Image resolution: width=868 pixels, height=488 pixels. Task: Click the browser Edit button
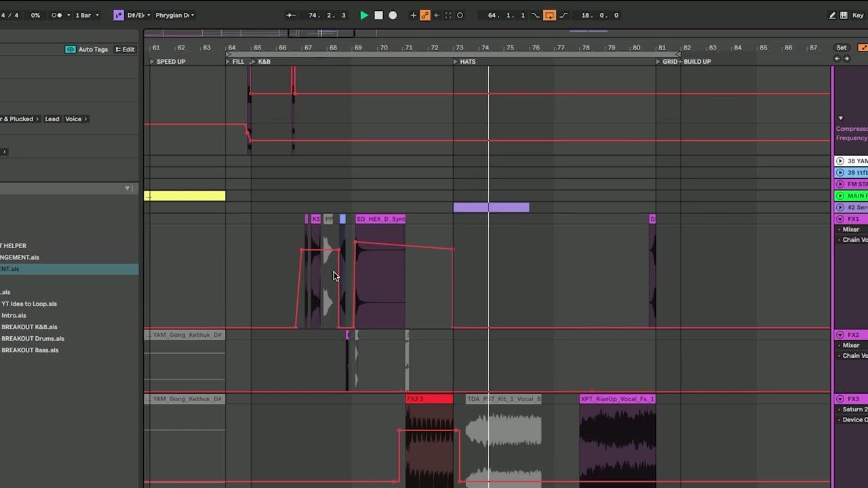pos(125,49)
